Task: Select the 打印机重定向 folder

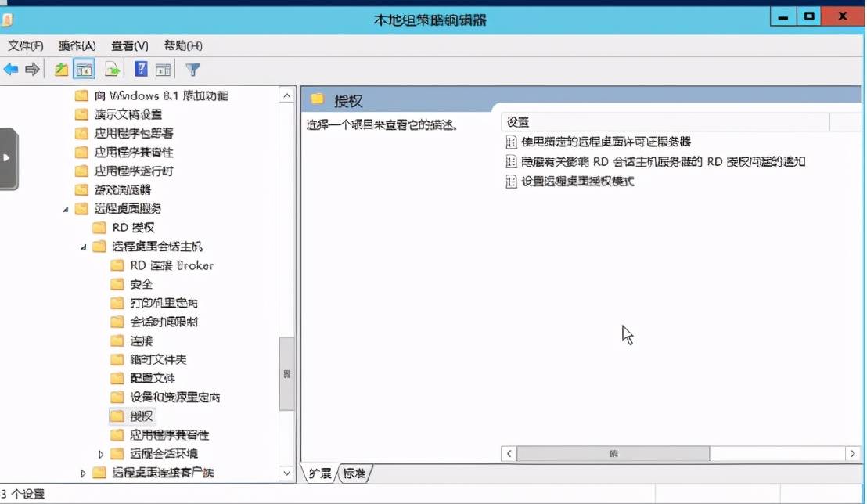Action: tap(153, 303)
